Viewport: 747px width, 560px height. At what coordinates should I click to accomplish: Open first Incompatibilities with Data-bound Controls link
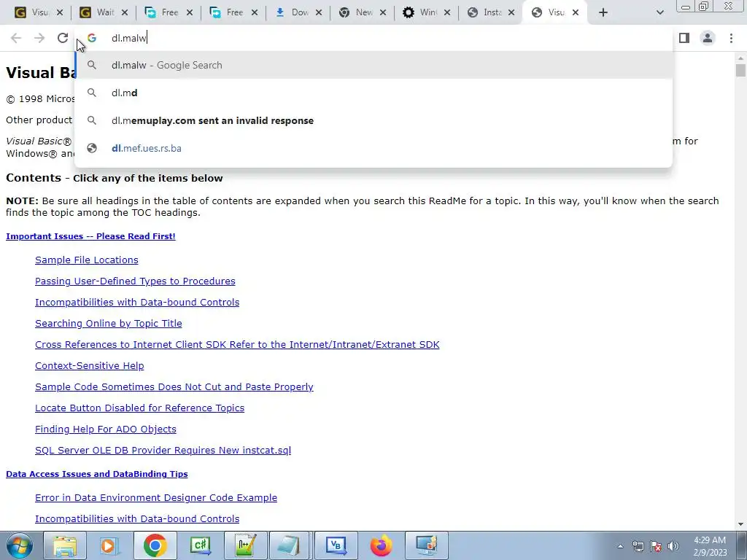click(x=137, y=303)
